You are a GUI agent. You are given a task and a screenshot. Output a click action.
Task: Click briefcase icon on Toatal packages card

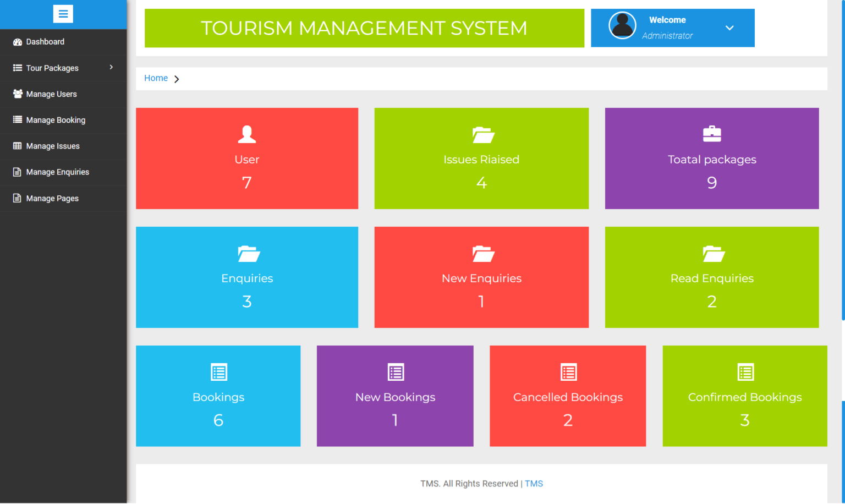[x=712, y=134]
